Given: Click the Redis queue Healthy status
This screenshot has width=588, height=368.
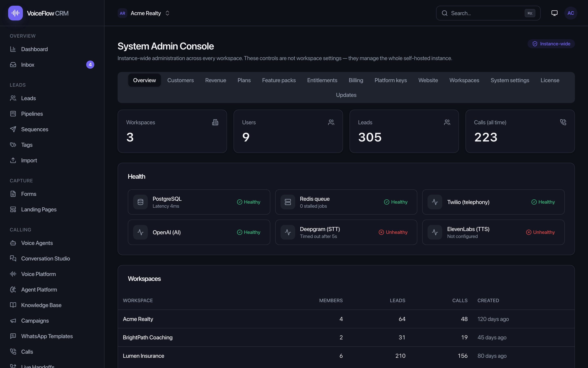Looking at the screenshot, I should 395,202.
